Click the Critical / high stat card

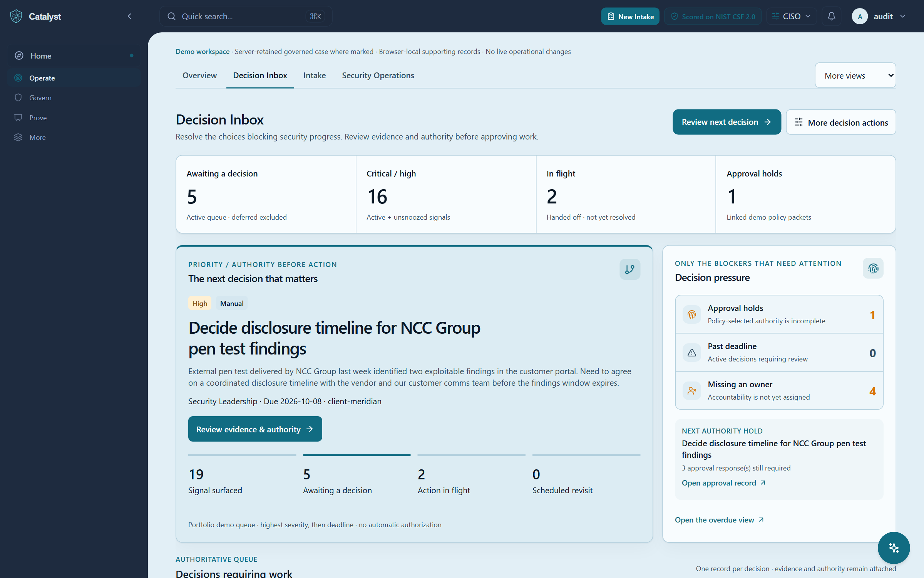click(446, 194)
